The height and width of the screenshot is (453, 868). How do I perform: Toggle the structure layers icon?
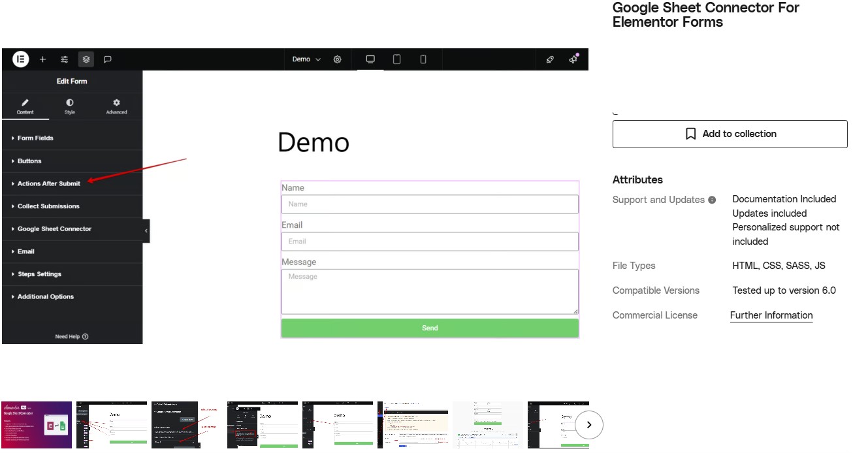[86, 59]
